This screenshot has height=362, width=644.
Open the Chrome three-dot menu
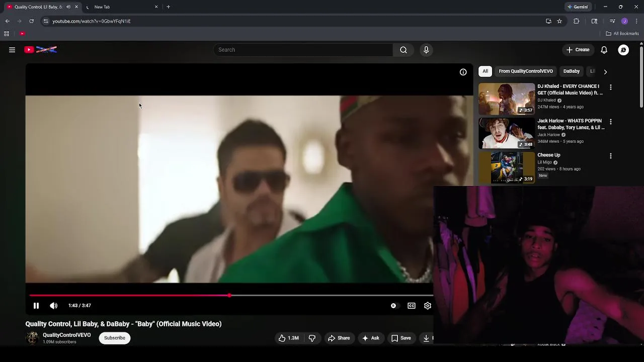tap(636, 21)
